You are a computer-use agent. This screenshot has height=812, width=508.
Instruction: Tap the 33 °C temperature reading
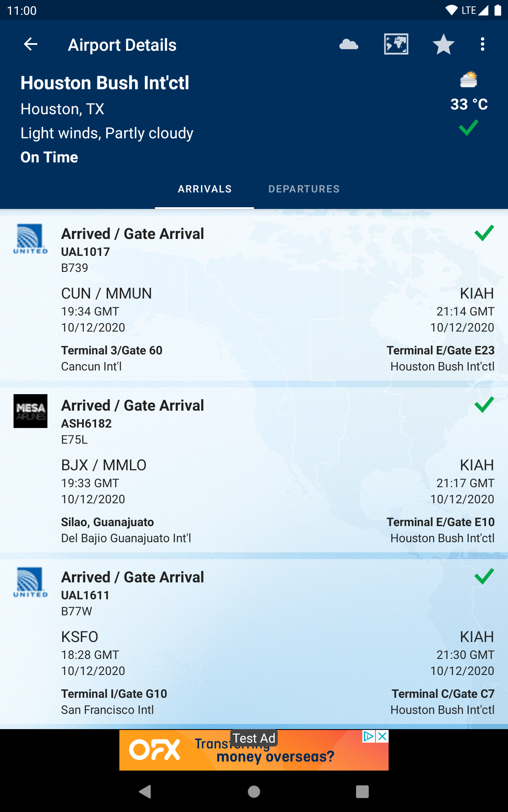470,104
